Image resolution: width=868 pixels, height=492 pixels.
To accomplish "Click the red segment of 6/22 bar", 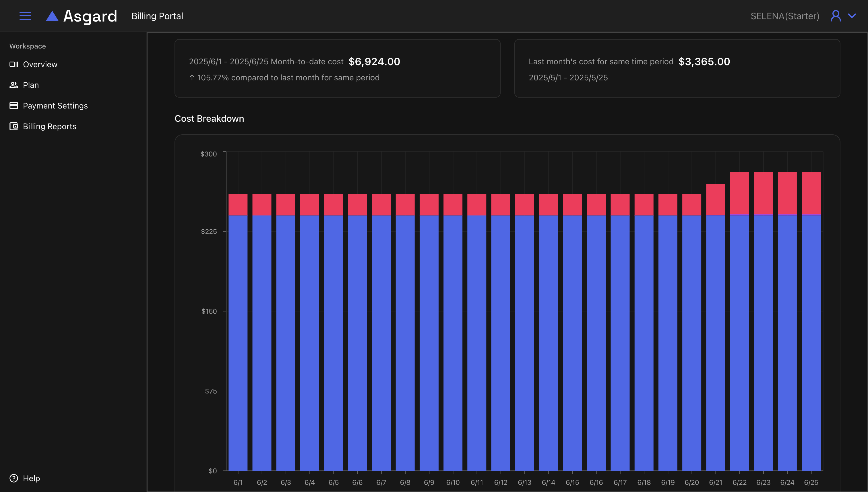I will tap(739, 193).
